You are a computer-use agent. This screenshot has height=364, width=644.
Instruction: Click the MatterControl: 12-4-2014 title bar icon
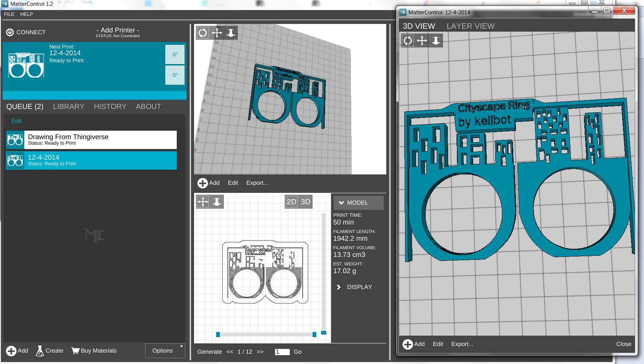pyautogui.click(x=403, y=12)
